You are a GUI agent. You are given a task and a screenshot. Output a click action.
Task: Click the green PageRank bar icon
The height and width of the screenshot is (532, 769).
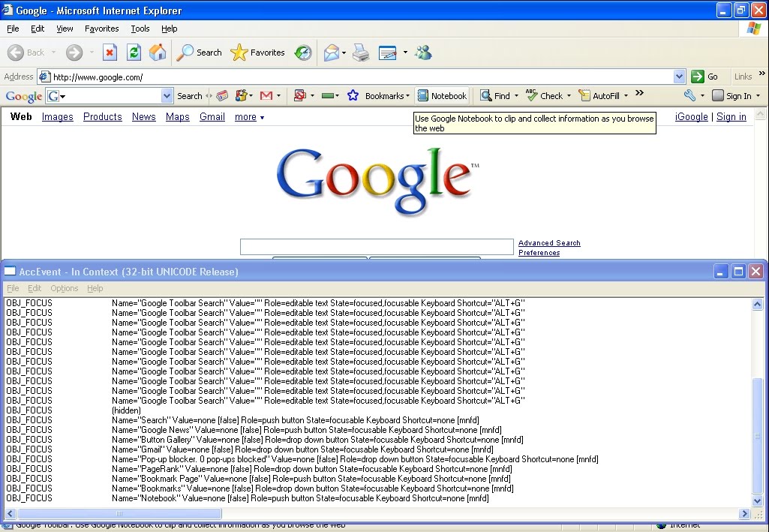click(x=328, y=95)
